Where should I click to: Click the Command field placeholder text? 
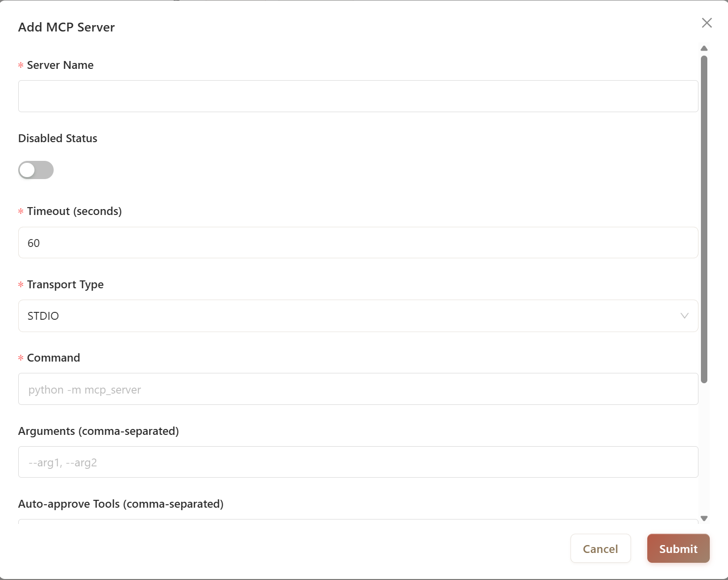click(84, 389)
